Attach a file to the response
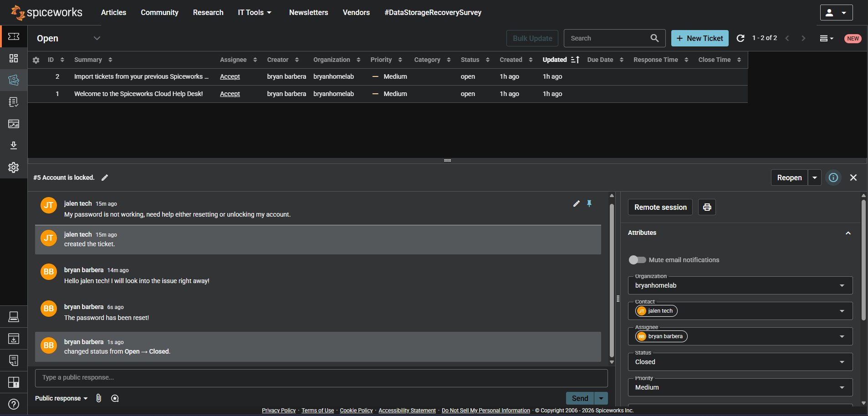 coord(99,398)
